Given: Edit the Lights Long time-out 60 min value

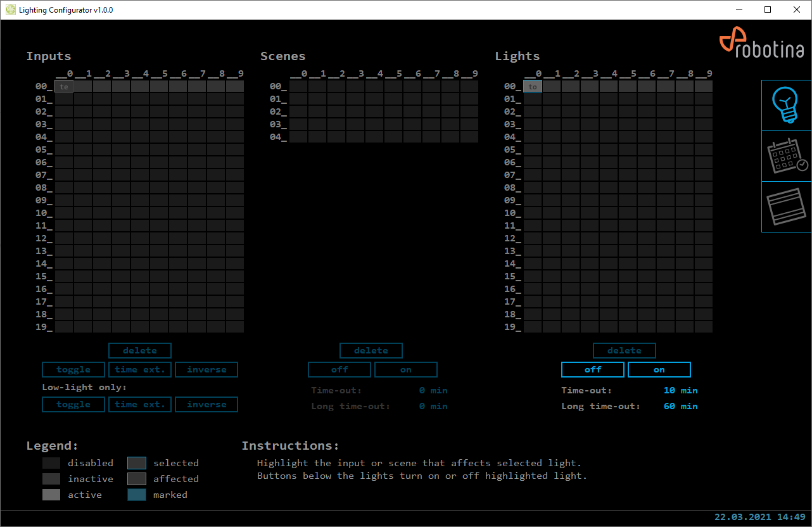Looking at the screenshot, I should (680, 407).
